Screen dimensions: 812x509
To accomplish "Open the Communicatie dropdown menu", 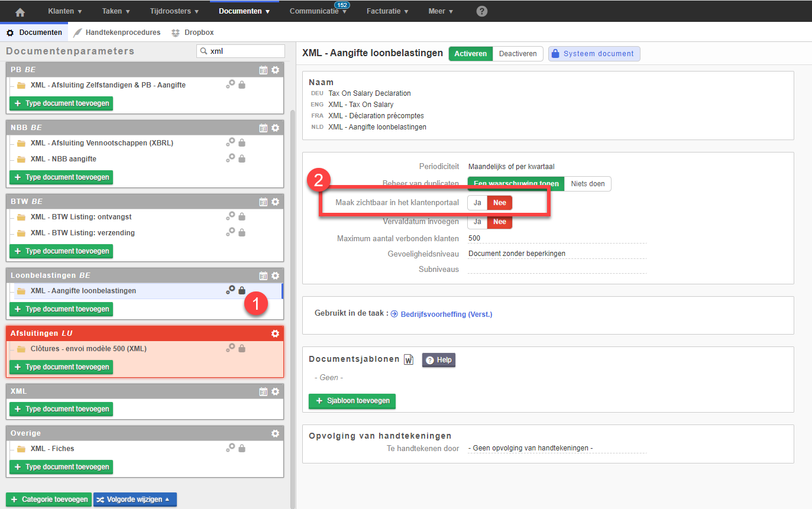I will (x=318, y=11).
